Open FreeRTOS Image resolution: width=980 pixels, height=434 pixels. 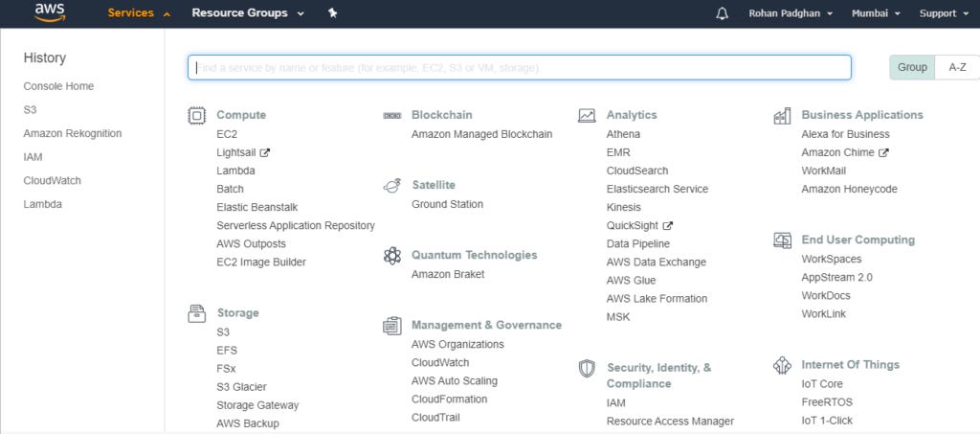point(827,402)
